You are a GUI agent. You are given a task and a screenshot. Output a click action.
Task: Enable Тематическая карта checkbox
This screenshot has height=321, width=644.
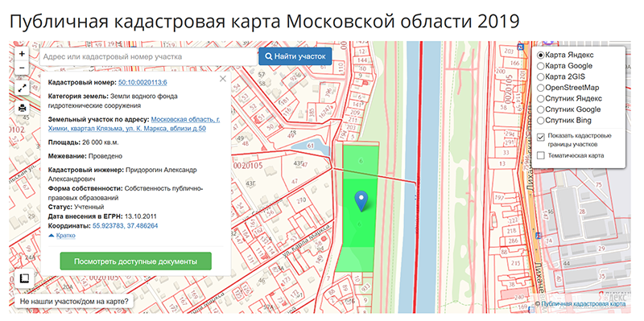pyautogui.click(x=541, y=155)
